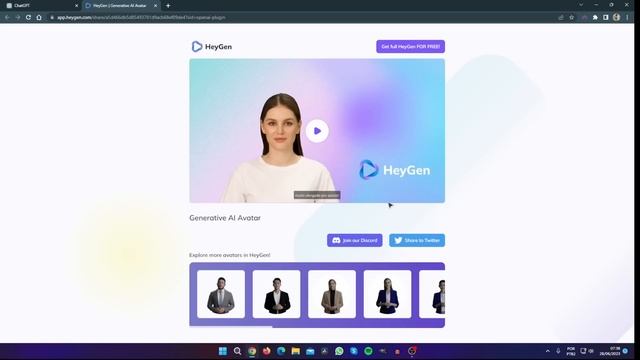Open the Windows Start menu

coord(222,351)
